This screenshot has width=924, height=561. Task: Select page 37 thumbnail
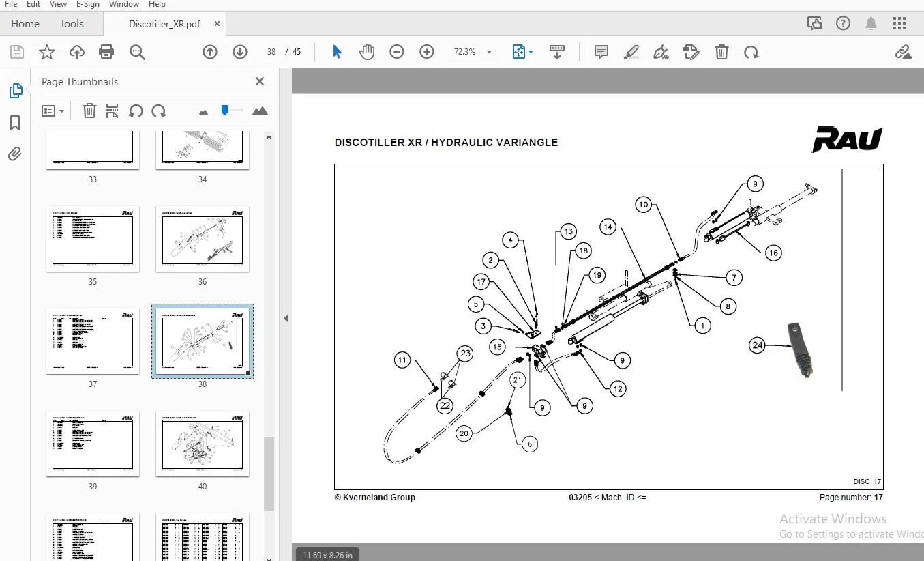coord(93,341)
